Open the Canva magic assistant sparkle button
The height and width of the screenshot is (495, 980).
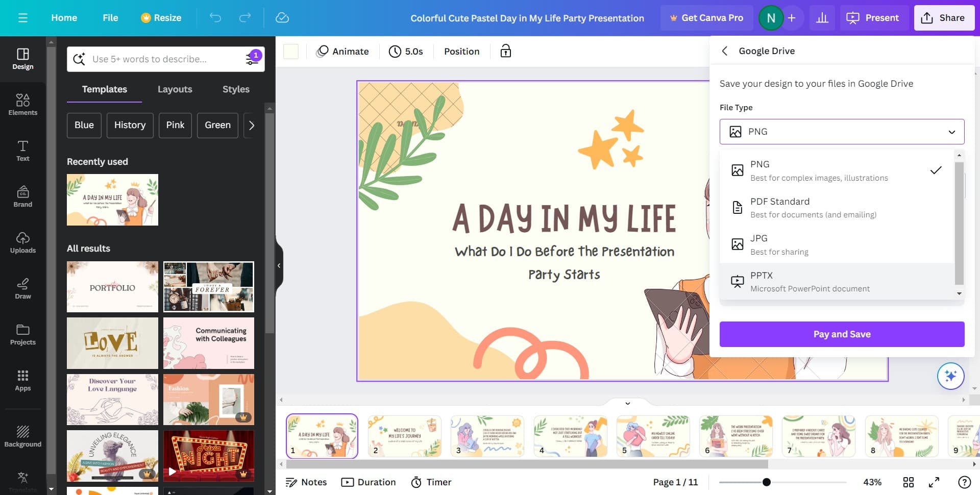click(x=950, y=376)
